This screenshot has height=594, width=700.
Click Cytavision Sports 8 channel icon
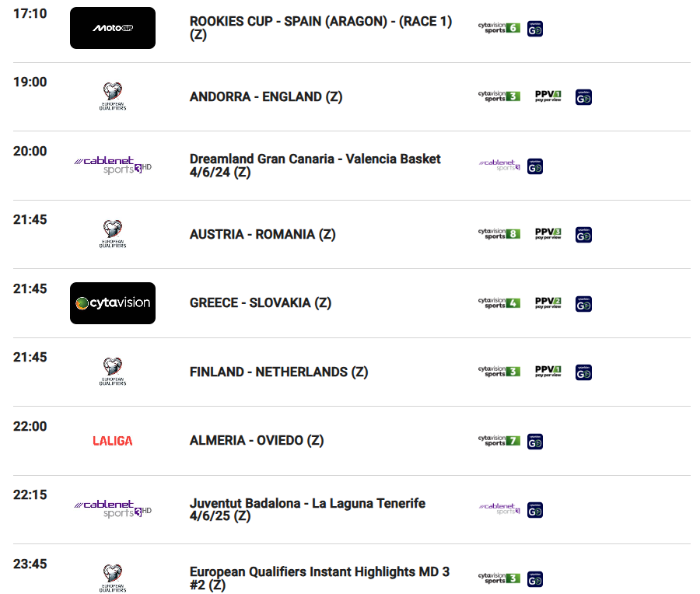click(x=499, y=234)
